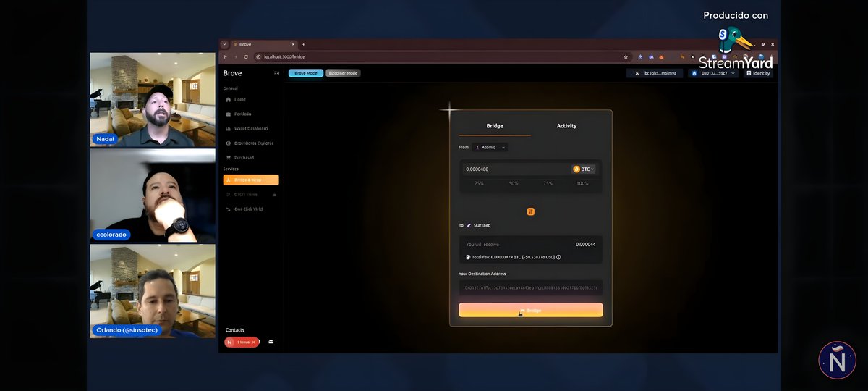
Task: Reload the page in browser
Action: click(x=246, y=56)
